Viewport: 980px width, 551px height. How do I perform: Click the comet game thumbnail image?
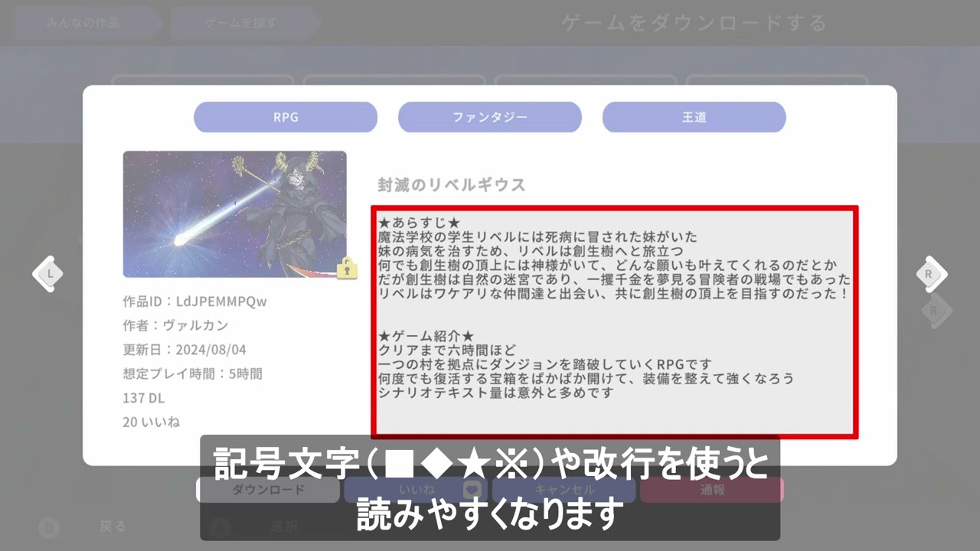(234, 214)
